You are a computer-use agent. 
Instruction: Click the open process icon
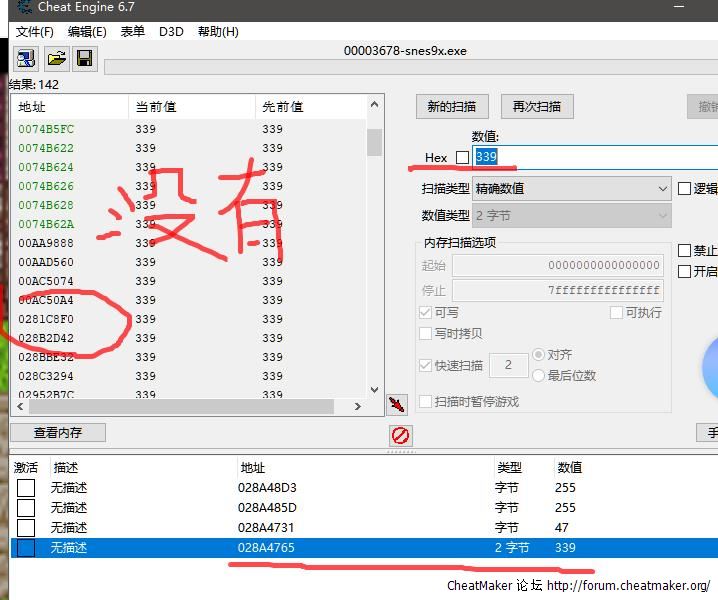point(26,58)
